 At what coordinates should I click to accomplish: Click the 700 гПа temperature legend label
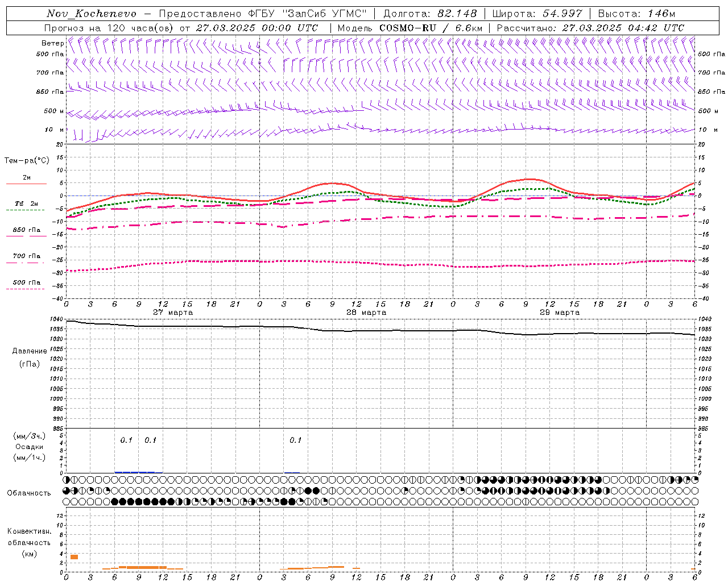(x=26, y=256)
